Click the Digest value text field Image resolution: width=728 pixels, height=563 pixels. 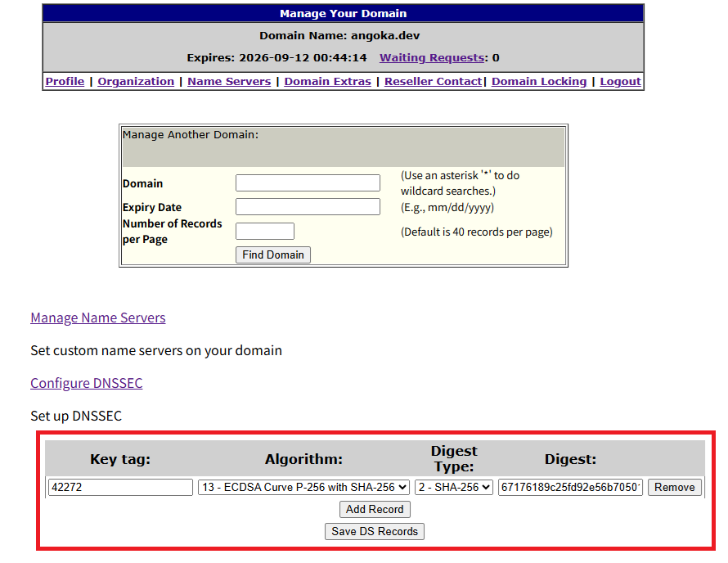[570, 488]
